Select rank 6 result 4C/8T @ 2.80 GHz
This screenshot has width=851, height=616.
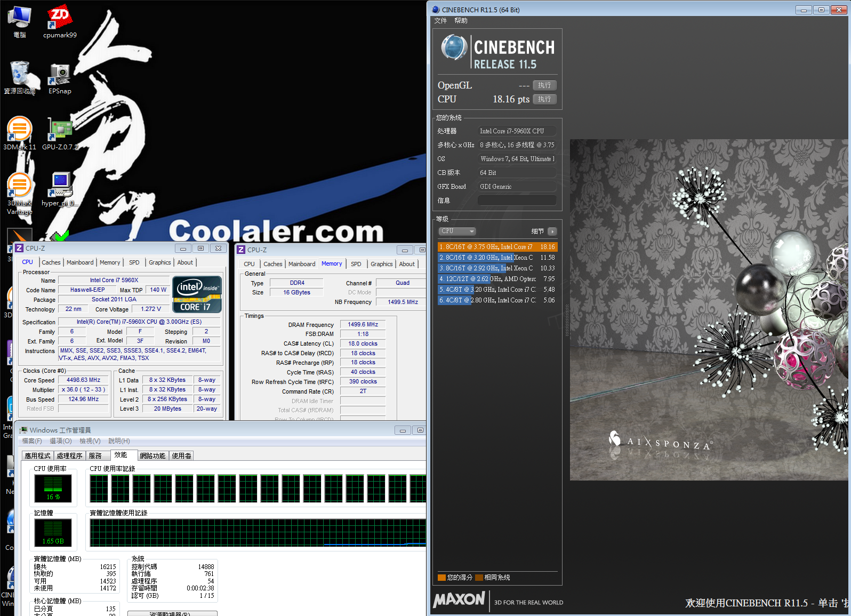pyautogui.click(x=497, y=300)
